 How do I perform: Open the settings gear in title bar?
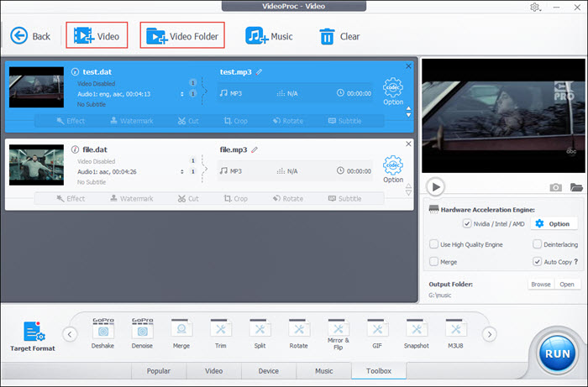point(535,7)
